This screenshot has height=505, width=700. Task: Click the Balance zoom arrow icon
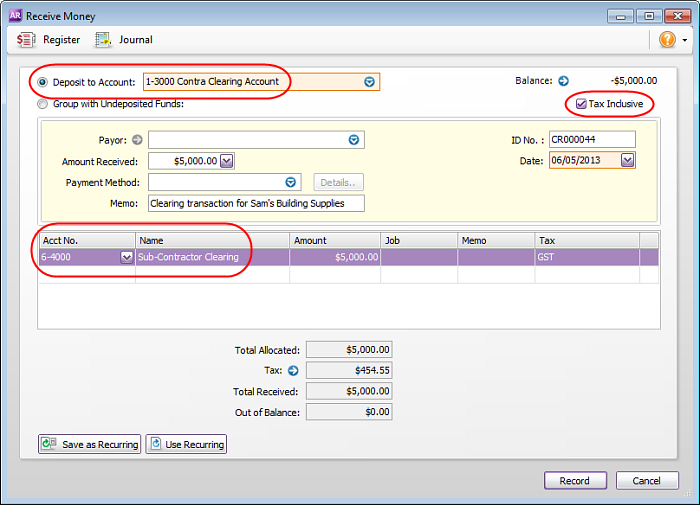coord(563,81)
